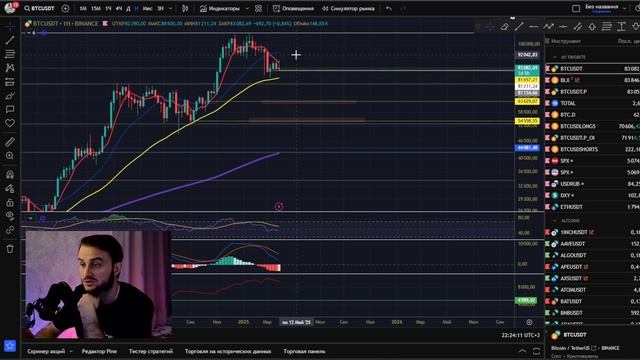Screen dimensions: 640x360
Task: Collapse the oscillator pane legend chevron
Action: pos(30,218)
